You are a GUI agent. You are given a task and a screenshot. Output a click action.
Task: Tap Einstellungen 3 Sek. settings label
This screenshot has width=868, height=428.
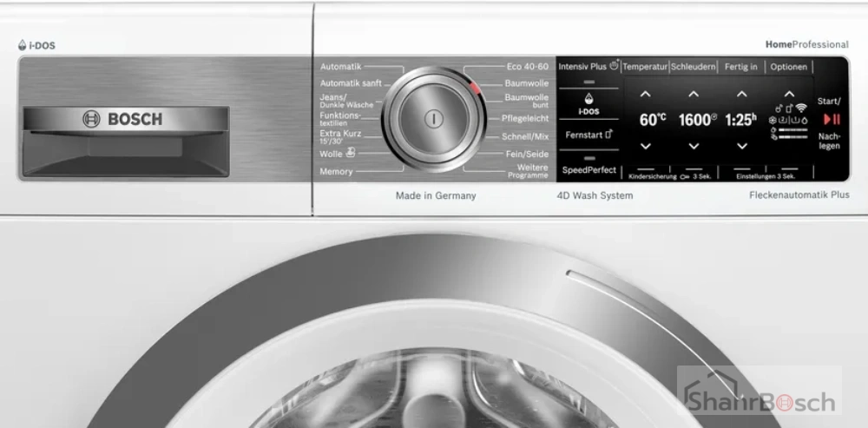click(x=766, y=176)
